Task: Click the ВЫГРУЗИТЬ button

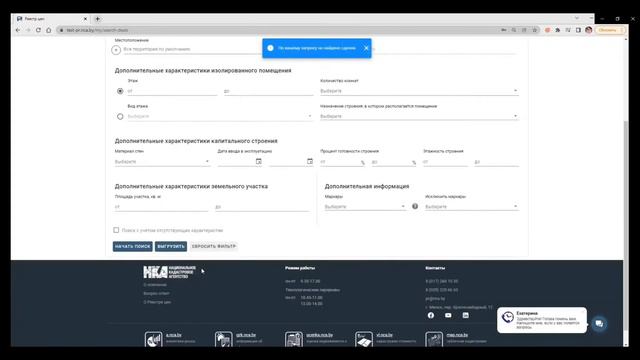Action: coord(171,247)
